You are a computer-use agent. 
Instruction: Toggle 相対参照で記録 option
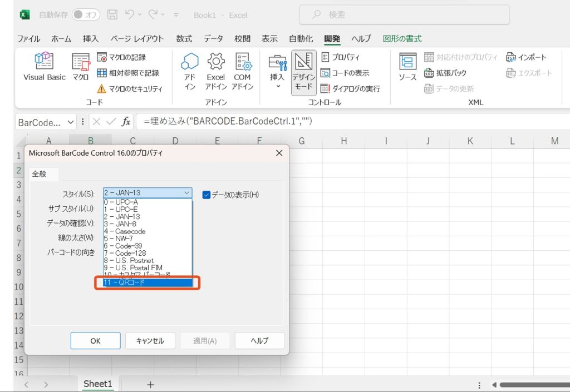click(128, 73)
